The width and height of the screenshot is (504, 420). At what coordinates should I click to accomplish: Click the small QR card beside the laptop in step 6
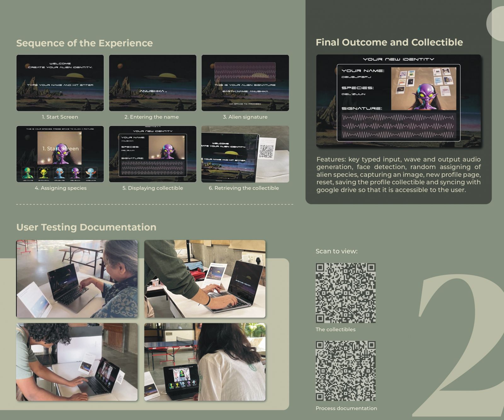click(267, 148)
